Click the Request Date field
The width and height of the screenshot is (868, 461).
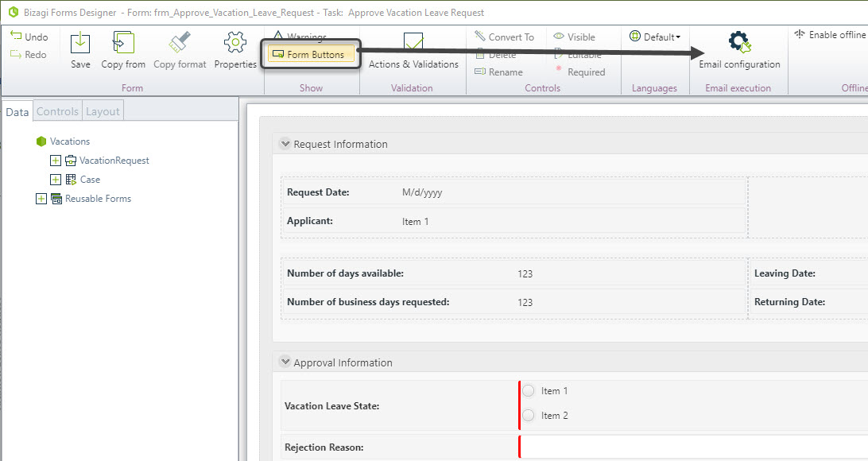click(x=514, y=192)
